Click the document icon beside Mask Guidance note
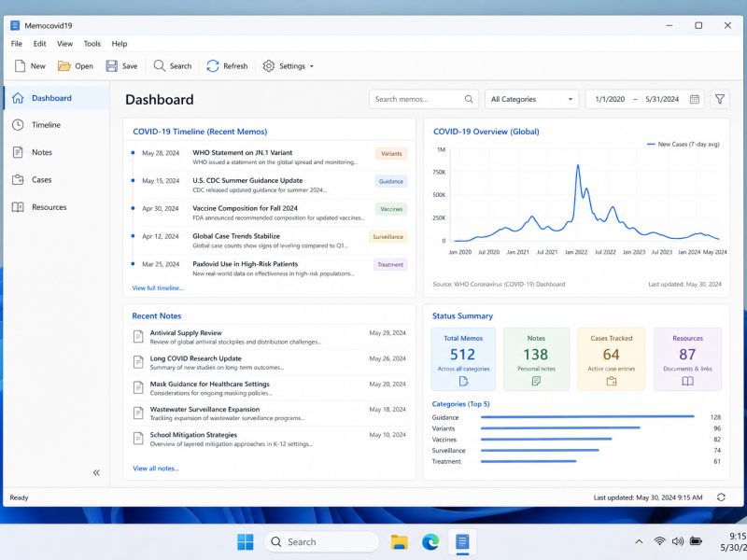The height and width of the screenshot is (560, 747). [138, 387]
